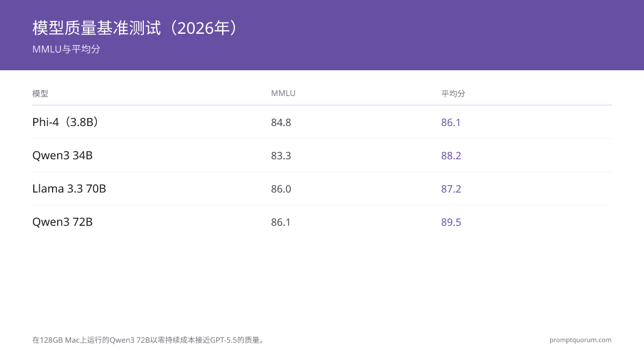Click the average score 89.5

point(451,222)
